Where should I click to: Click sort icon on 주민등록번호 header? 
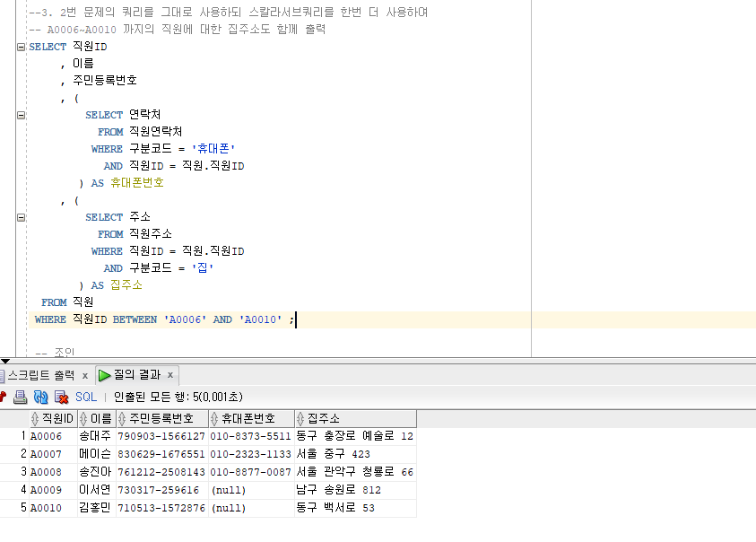[122, 418]
